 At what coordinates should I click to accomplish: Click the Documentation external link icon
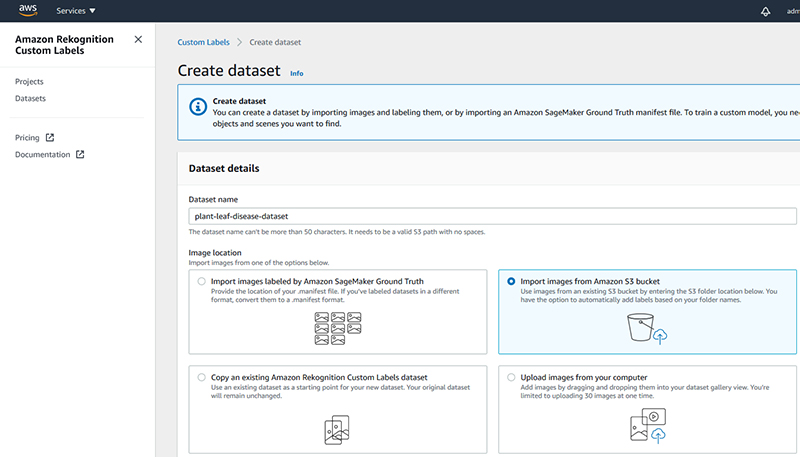tap(80, 154)
